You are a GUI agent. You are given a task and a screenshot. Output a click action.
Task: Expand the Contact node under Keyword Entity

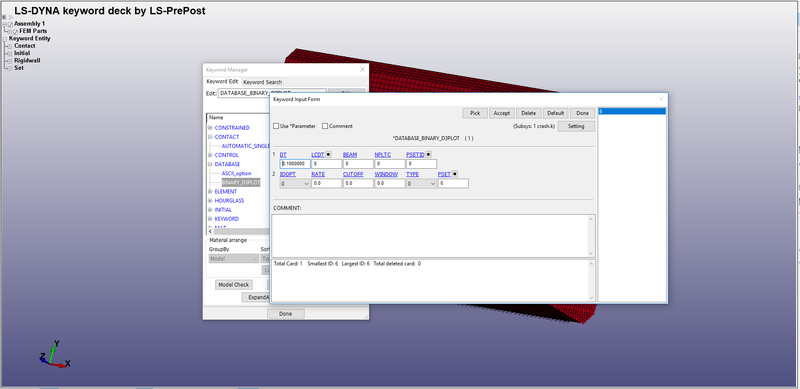point(10,46)
